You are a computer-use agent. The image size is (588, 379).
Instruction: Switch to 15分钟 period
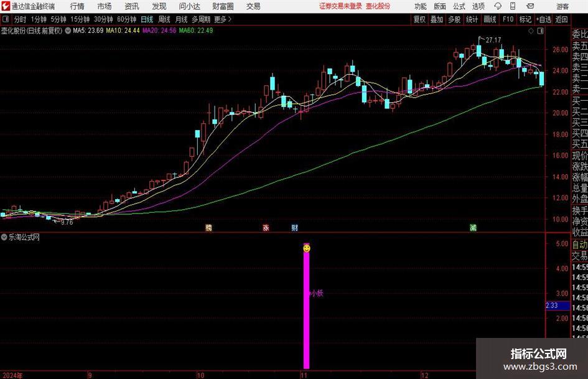pyautogui.click(x=80, y=19)
